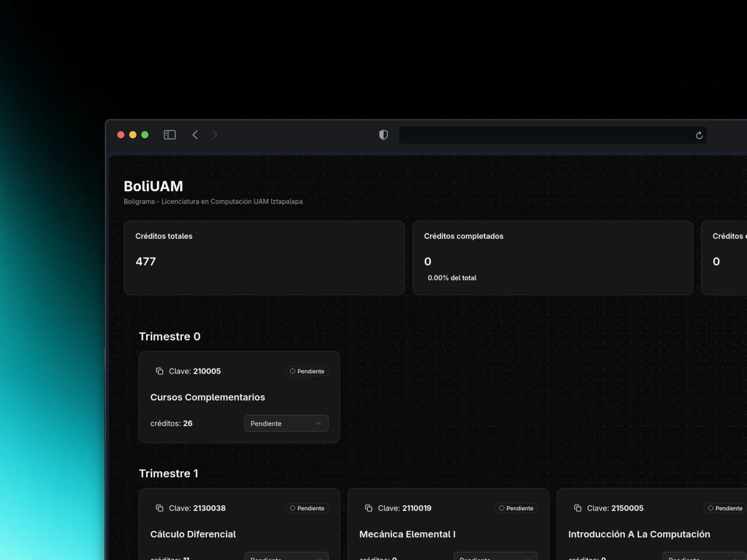Click the BoliUAM title heading

coord(153,186)
